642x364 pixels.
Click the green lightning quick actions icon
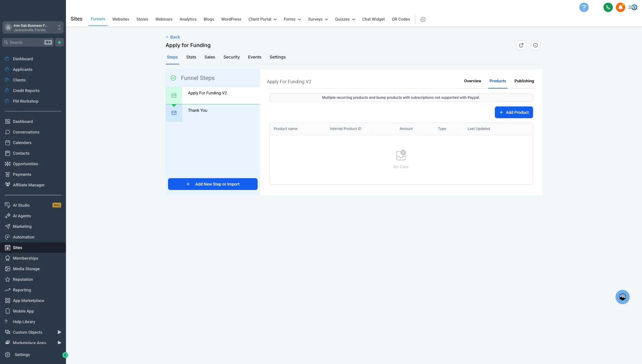click(59, 42)
